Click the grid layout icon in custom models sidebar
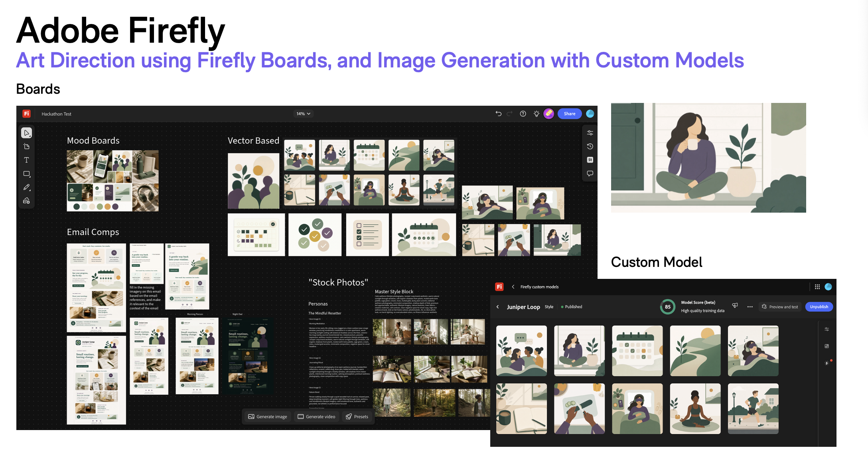868x454 pixels. [x=827, y=346]
